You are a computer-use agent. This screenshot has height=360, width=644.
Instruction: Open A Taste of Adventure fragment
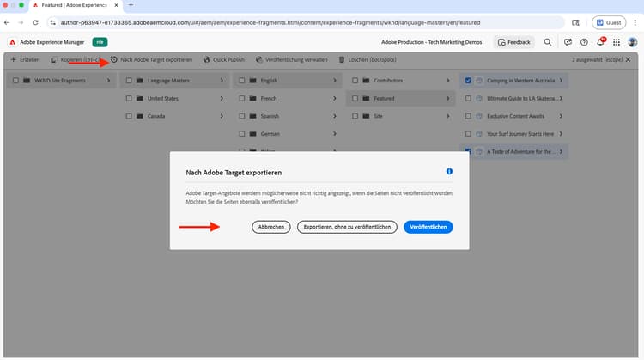(521, 151)
